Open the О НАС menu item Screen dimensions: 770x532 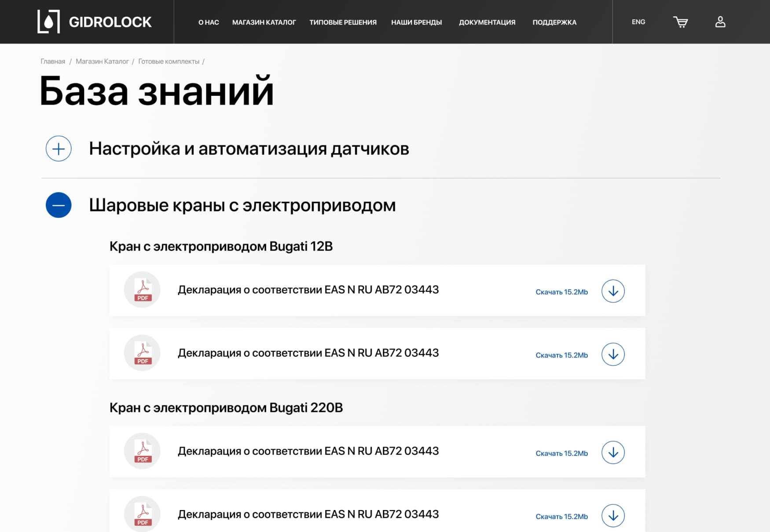click(x=209, y=22)
